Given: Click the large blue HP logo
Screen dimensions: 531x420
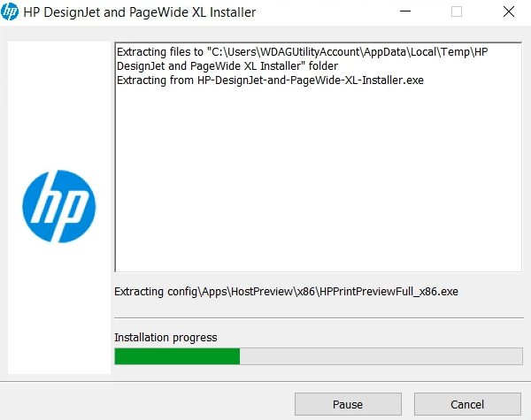Looking at the screenshot, I should (59, 206).
